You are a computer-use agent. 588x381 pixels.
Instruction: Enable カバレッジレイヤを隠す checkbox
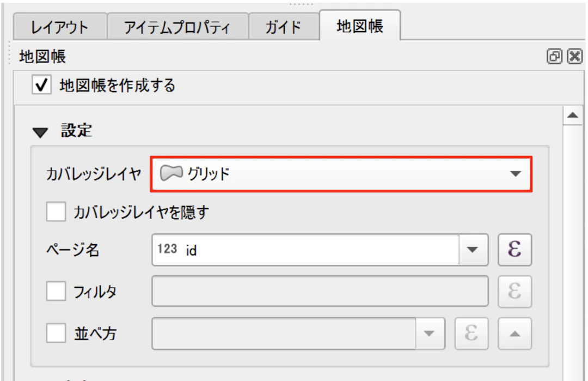[x=56, y=212]
